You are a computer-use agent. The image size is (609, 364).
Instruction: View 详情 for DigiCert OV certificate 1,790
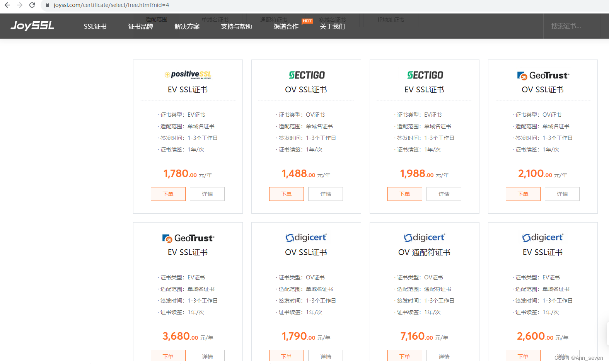tap(326, 356)
